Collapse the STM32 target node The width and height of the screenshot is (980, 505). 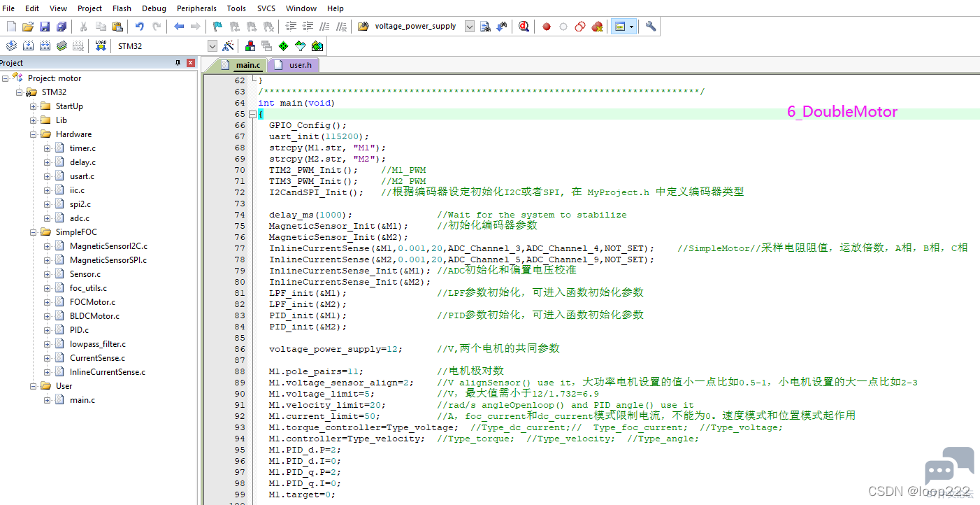point(20,92)
